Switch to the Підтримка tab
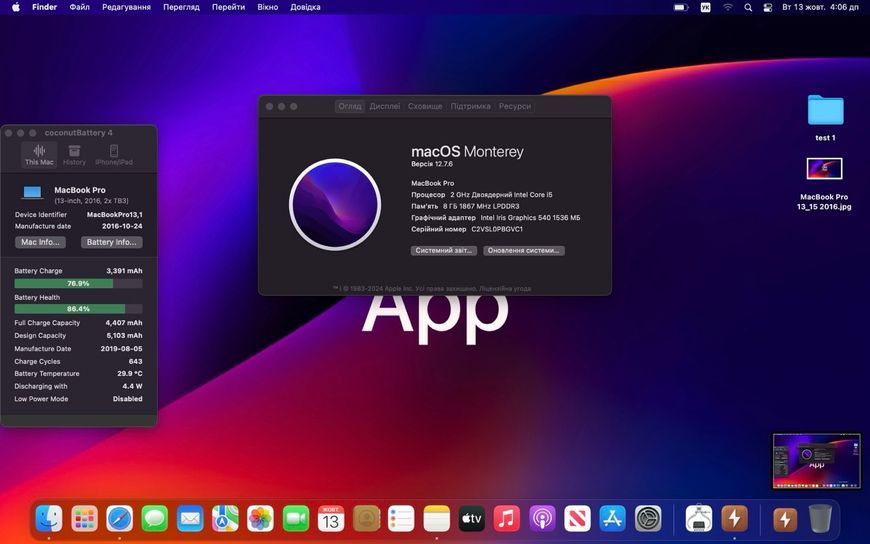 tap(471, 106)
